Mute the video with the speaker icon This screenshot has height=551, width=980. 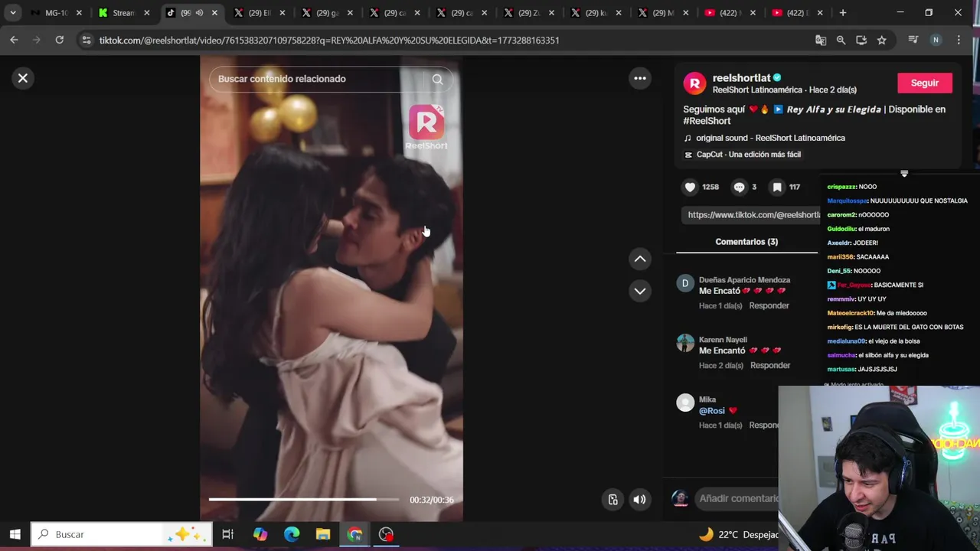(639, 500)
